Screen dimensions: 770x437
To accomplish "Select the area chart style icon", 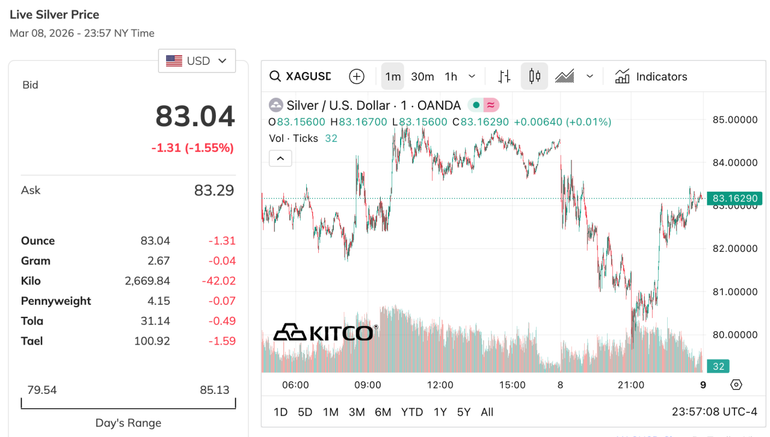I will 564,76.
